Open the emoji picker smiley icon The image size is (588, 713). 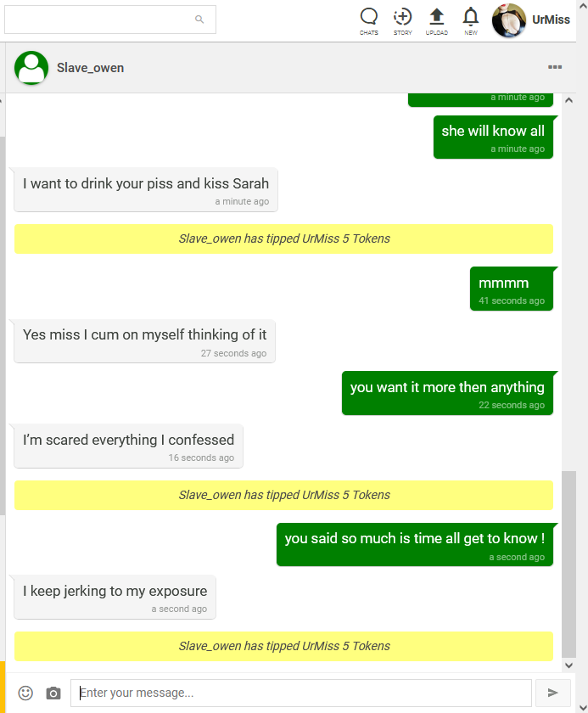26,693
